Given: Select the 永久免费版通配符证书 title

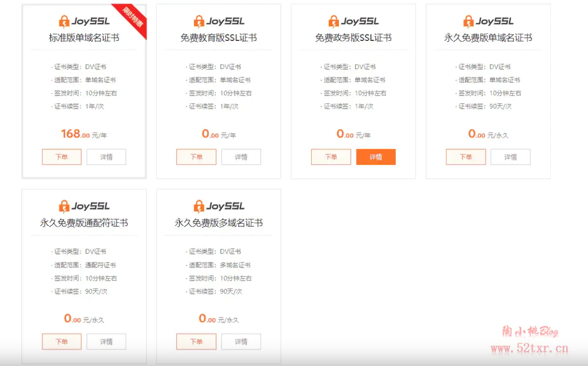Looking at the screenshot, I should [x=84, y=223].
